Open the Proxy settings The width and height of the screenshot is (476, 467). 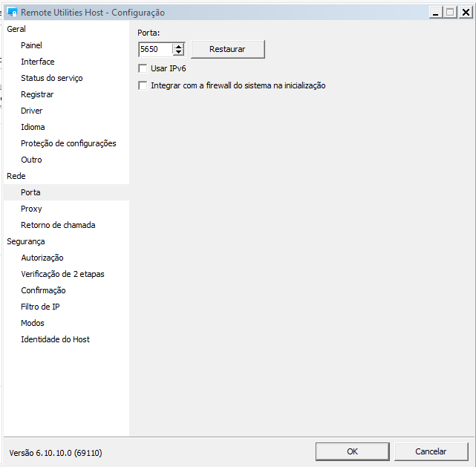(31, 209)
